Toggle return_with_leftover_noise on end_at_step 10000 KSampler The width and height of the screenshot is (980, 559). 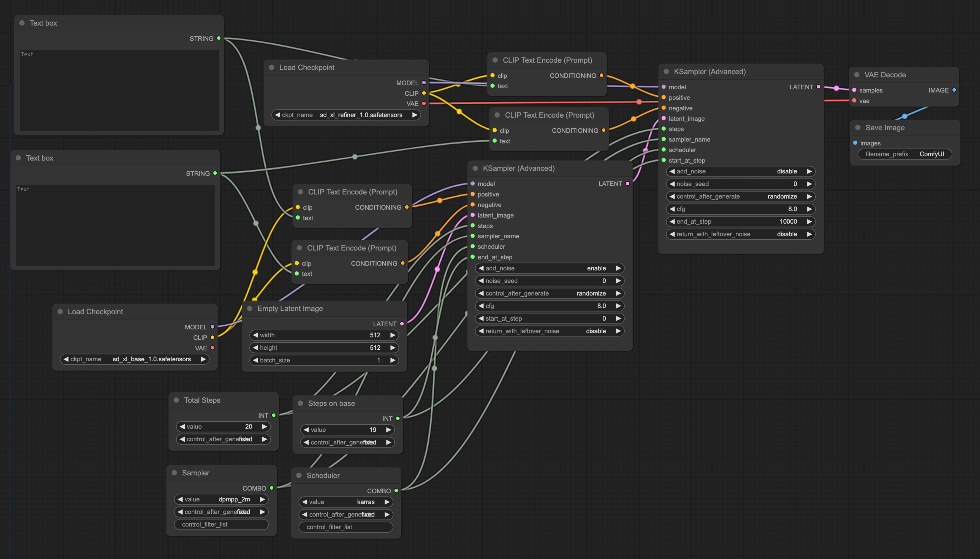tap(741, 234)
